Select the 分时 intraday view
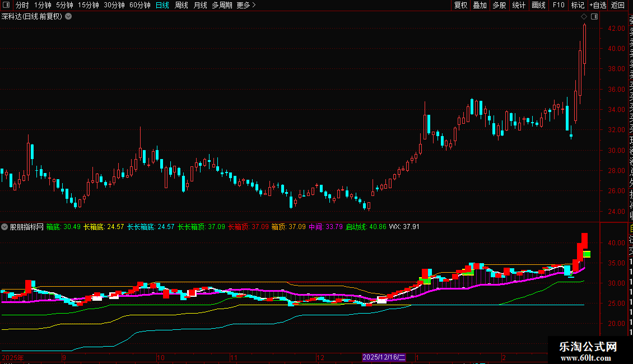The width and height of the screenshot is (633, 364). [22, 5]
